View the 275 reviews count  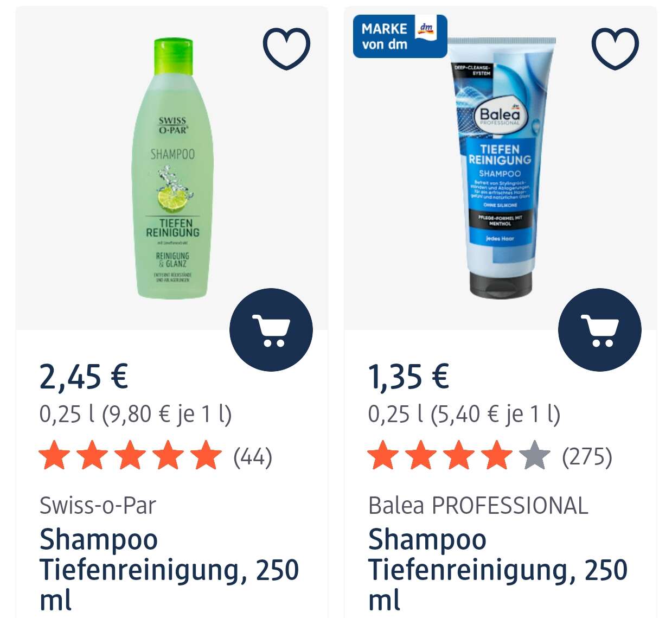587,457
